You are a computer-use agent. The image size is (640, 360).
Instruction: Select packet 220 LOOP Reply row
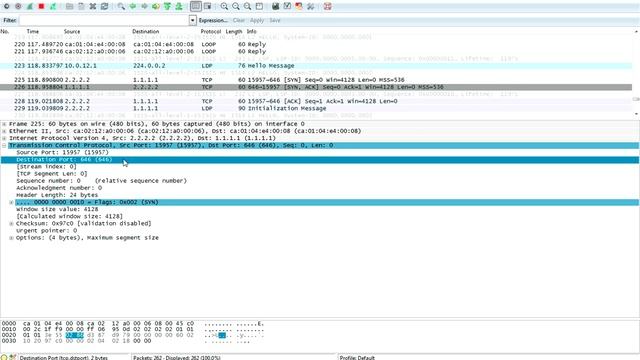[x=316, y=44]
